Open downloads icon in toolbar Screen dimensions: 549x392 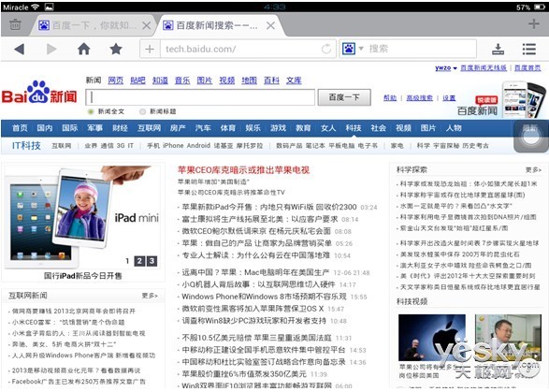pyautogui.click(x=498, y=49)
